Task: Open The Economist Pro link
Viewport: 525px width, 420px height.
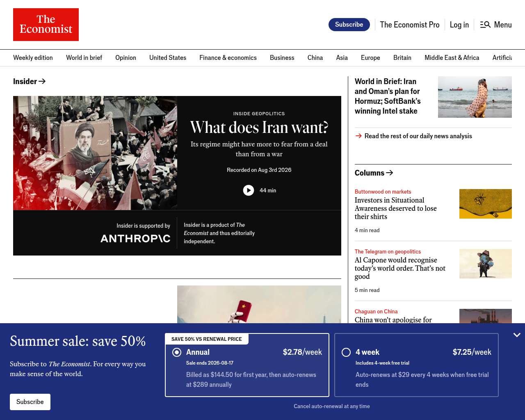Action: click(x=410, y=25)
